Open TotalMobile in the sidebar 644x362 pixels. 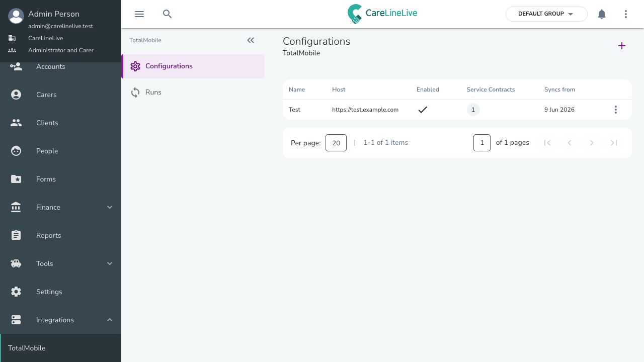pos(60,348)
